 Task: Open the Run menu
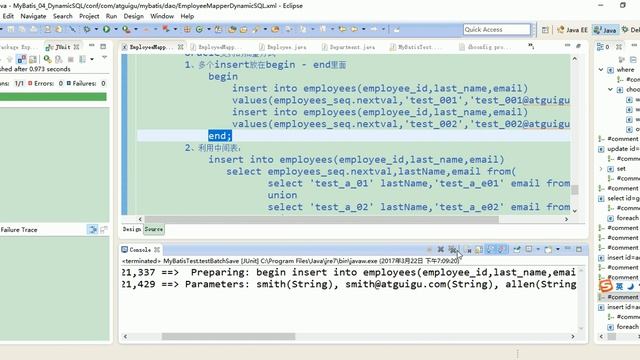(111, 16)
